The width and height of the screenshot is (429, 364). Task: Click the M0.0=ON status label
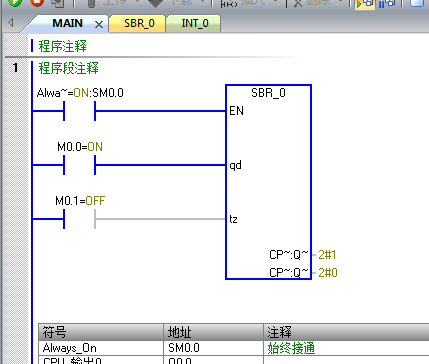pyautogui.click(x=80, y=147)
